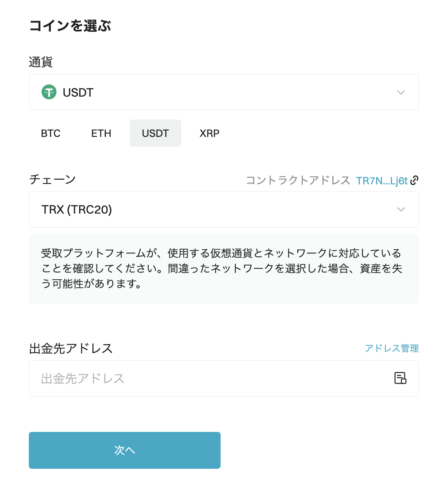Viewport: 448px width, 484px height.
Task: Click the network warning notice text box
Action: tap(224, 269)
